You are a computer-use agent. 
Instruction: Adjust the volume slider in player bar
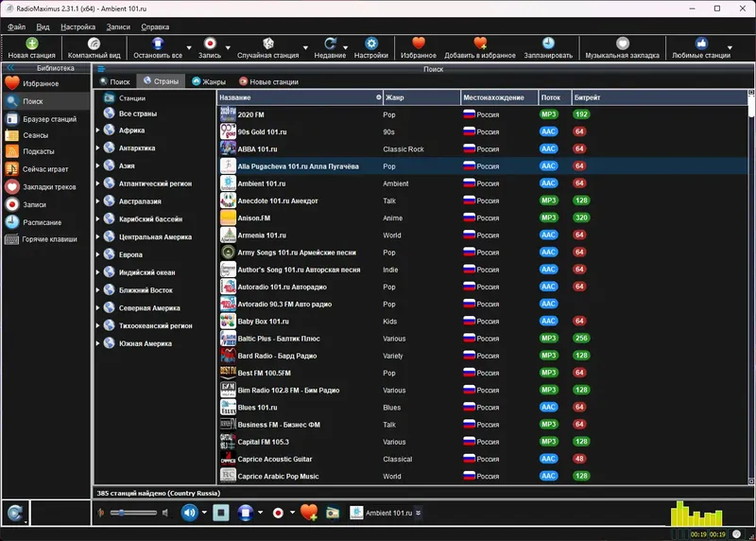pos(133,513)
